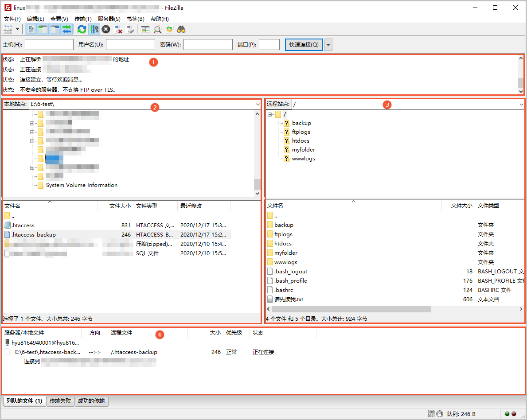Select .bashrc in remote file list

click(395, 290)
